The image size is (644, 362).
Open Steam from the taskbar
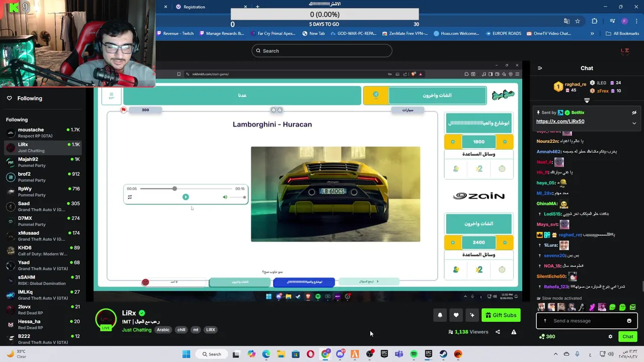click(x=443, y=354)
